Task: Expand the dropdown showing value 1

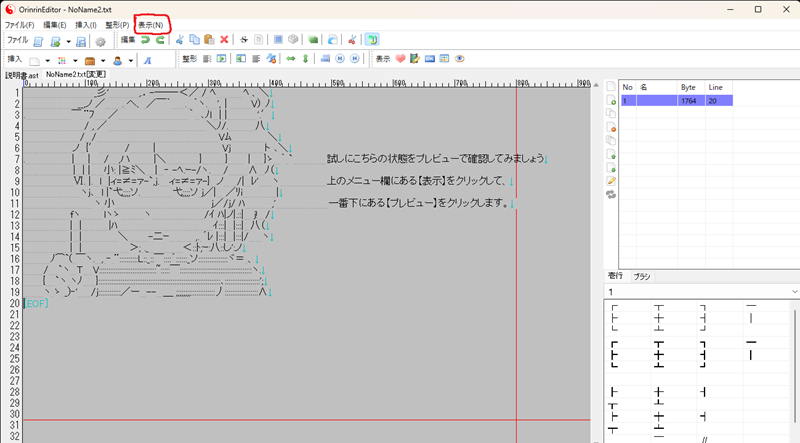Action: pyautogui.click(x=794, y=291)
